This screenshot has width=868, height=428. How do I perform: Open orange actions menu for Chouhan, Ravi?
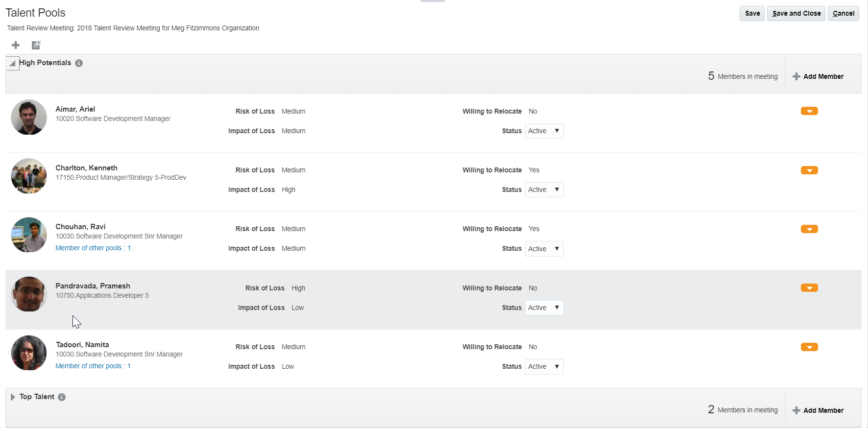click(809, 229)
